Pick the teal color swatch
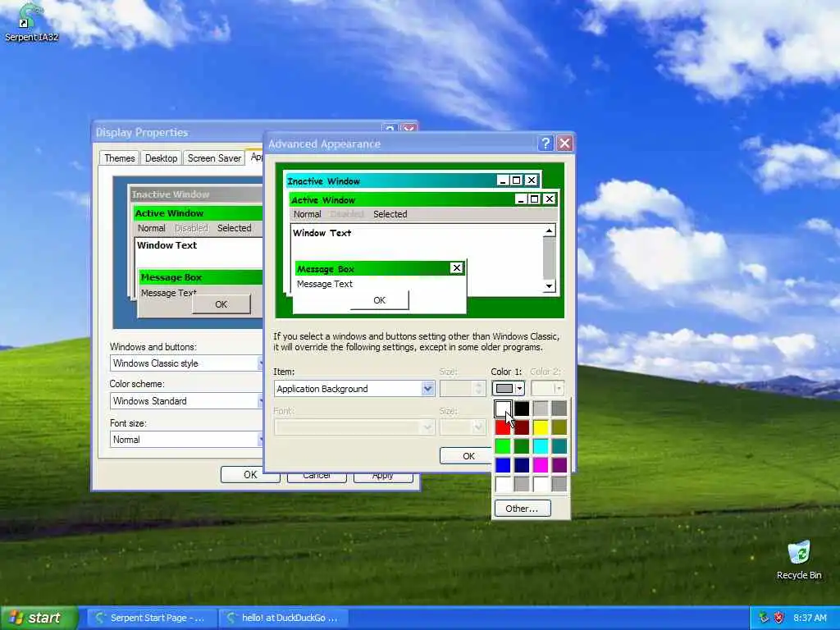The height and width of the screenshot is (630, 840). 559,446
